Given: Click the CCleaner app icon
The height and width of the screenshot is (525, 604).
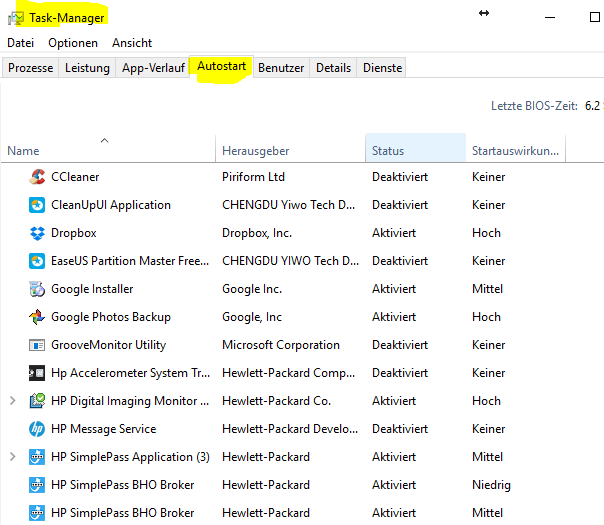Looking at the screenshot, I should pos(37,177).
